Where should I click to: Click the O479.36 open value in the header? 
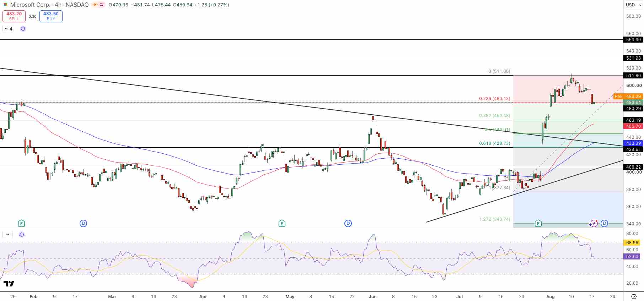118,5
